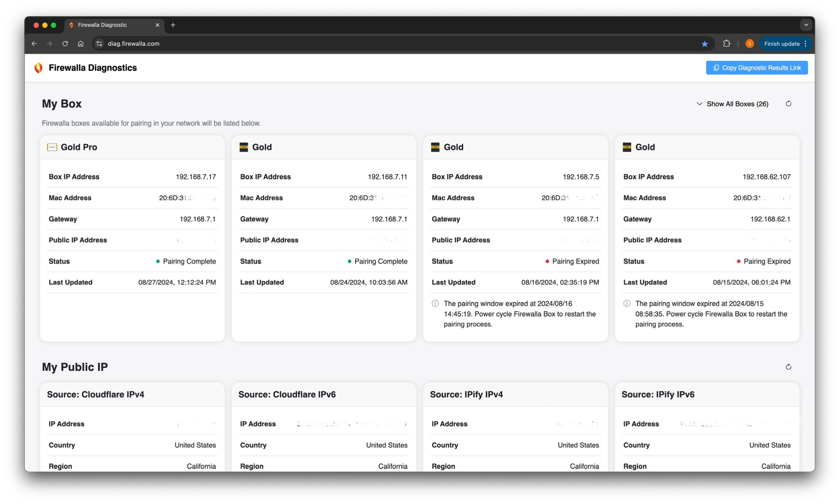Click the Source: IPify IPv4 heading
Viewport: 839px width, 504px height.
click(466, 394)
